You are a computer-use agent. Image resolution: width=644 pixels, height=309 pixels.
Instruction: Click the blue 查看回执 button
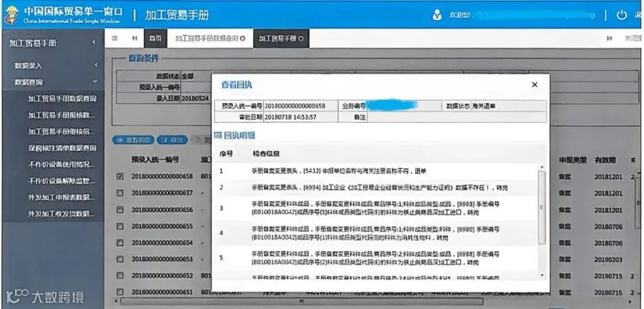[133, 140]
